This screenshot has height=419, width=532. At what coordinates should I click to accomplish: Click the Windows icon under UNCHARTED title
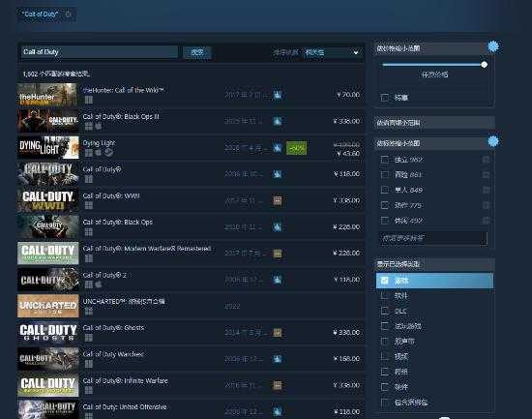[x=89, y=311]
